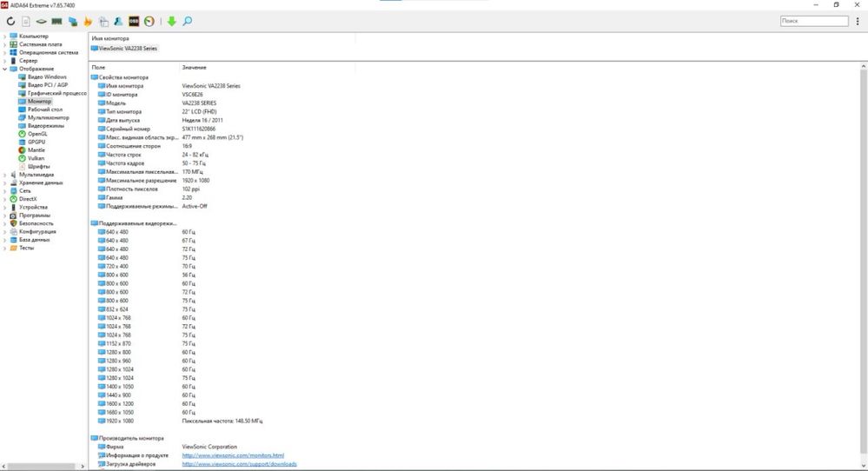868x471 pixels.
Task: Click the Программы tree label
Action: coord(35,216)
